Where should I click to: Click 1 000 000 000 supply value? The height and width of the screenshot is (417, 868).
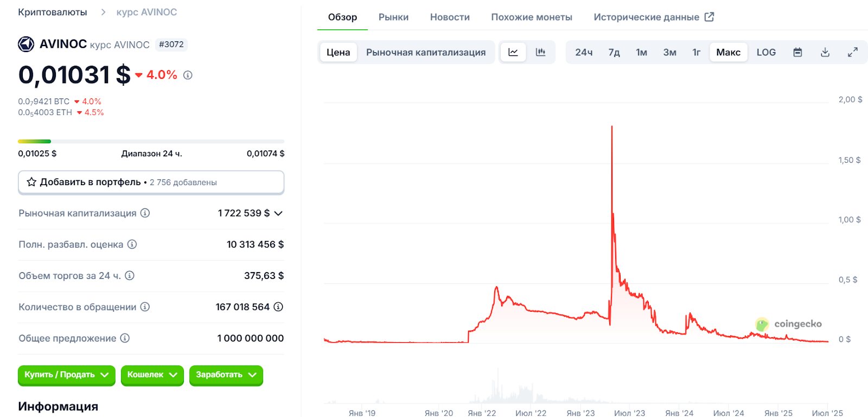250,338
